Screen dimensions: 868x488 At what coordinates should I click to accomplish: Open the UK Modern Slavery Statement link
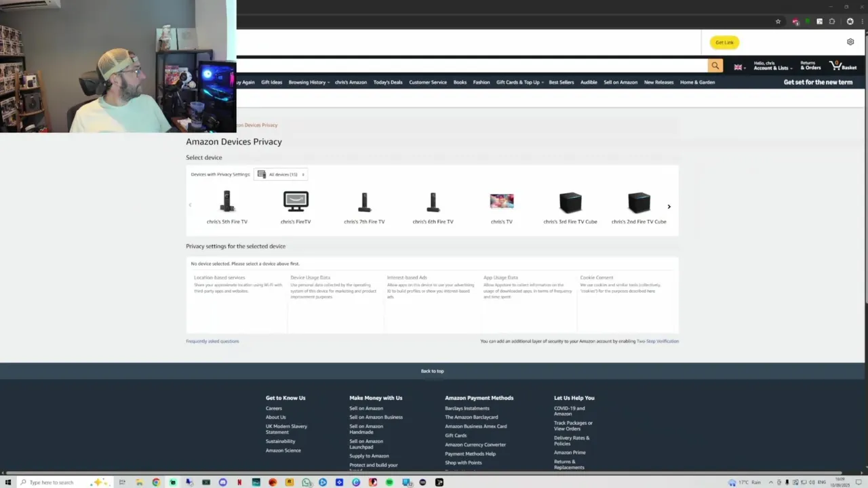pos(286,429)
